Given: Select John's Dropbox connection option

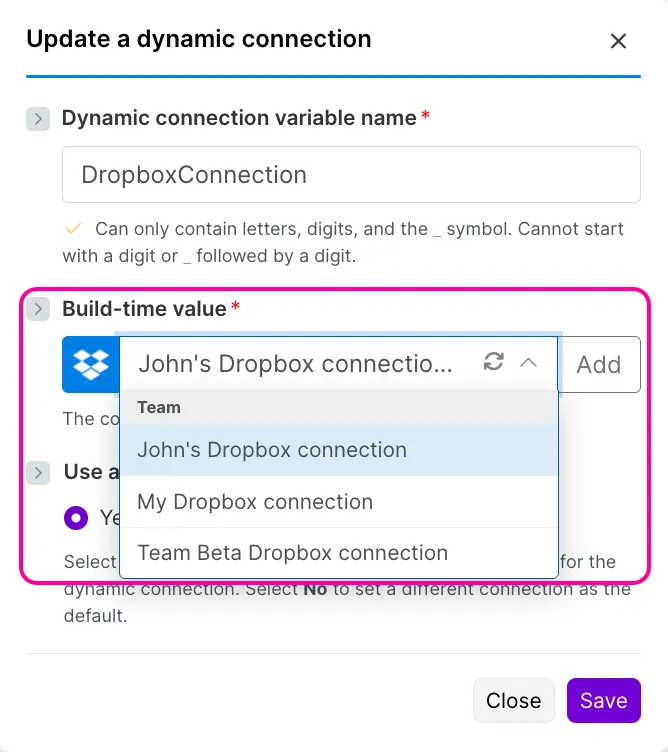Looking at the screenshot, I should pos(339,450).
